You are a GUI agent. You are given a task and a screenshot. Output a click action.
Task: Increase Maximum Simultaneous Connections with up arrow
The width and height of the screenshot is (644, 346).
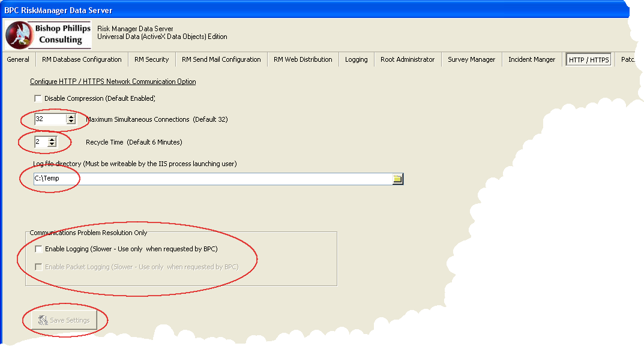(71, 116)
